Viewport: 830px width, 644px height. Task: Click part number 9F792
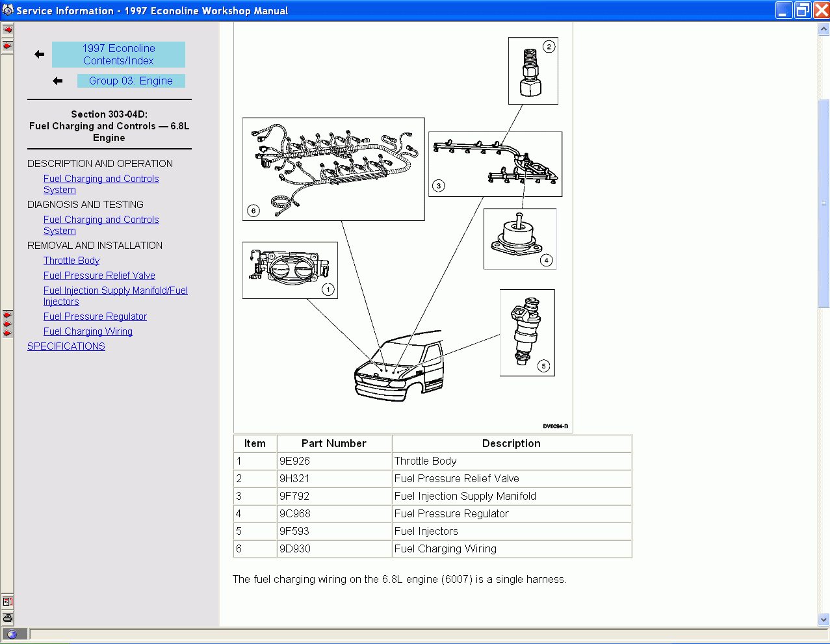294,496
